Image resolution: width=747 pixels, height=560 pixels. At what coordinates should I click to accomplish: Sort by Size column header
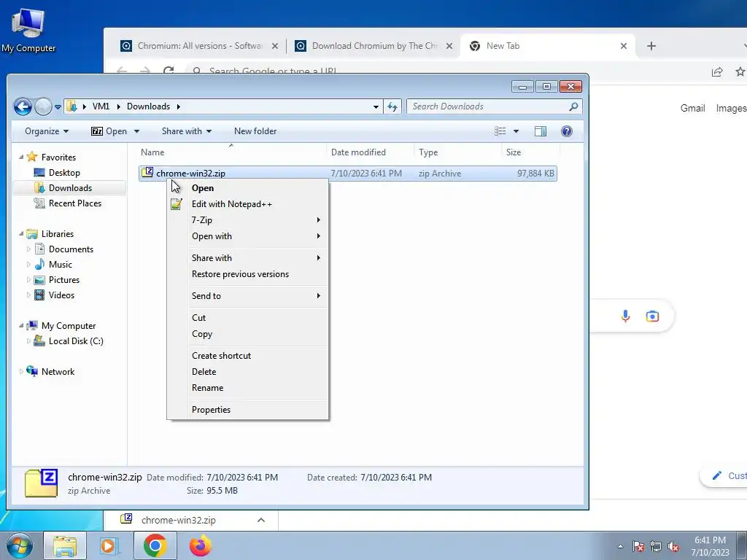(x=530, y=152)
